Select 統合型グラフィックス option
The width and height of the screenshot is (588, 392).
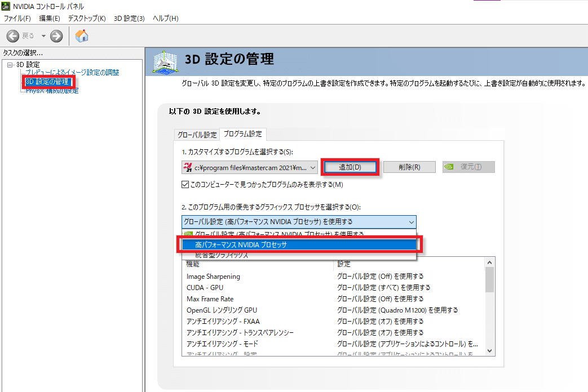tap(226, 256)
